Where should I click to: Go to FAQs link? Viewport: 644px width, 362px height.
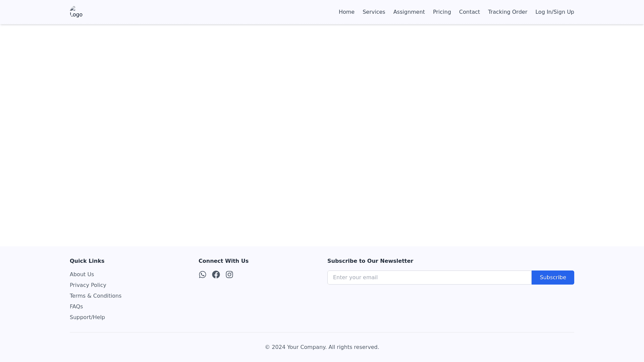[76, 307]
